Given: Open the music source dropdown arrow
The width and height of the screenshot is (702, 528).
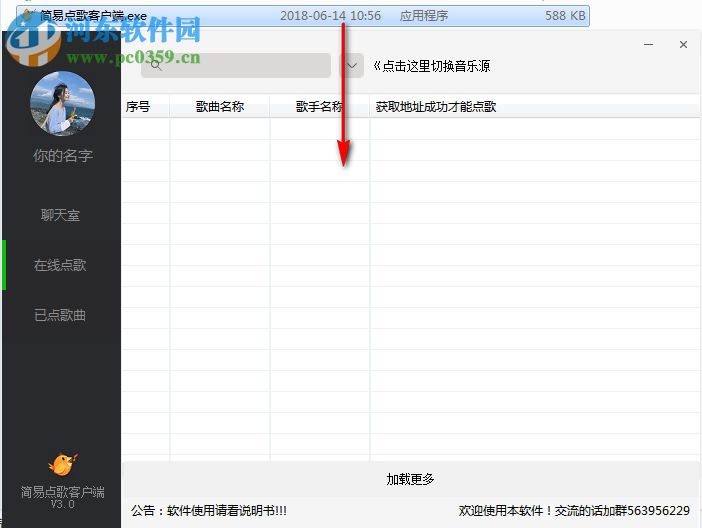Looking at the screenshot, I should tap(352, 65).
